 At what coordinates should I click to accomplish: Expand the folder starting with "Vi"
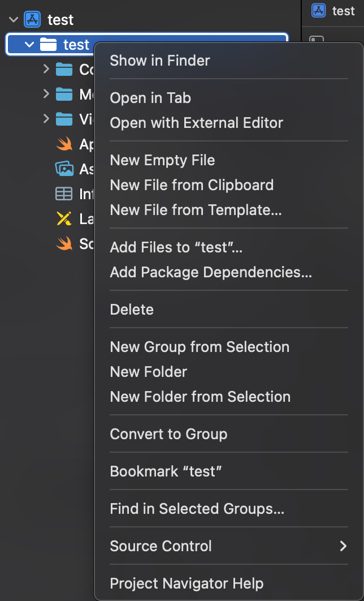tap(46, 119)
